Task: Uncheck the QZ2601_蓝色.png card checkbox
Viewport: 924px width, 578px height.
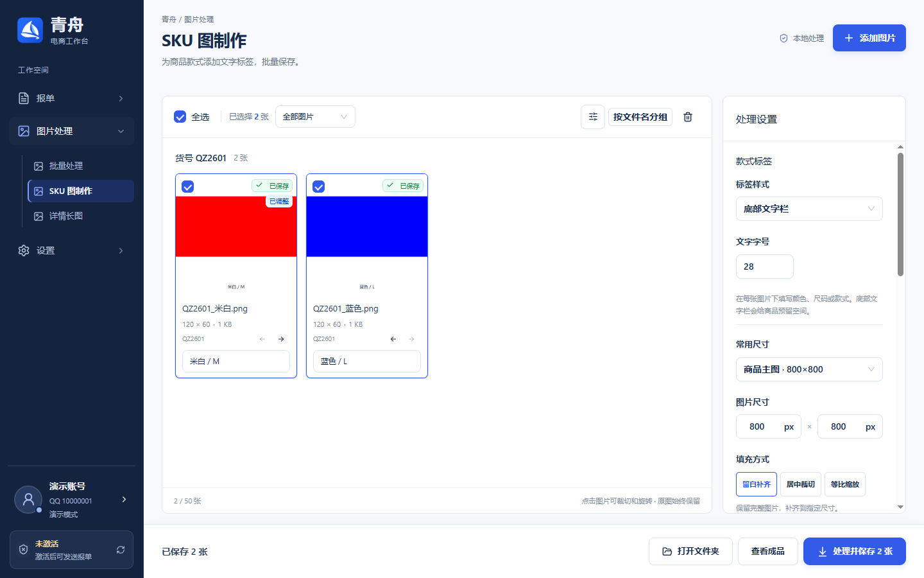Action: tap(319, 187)
